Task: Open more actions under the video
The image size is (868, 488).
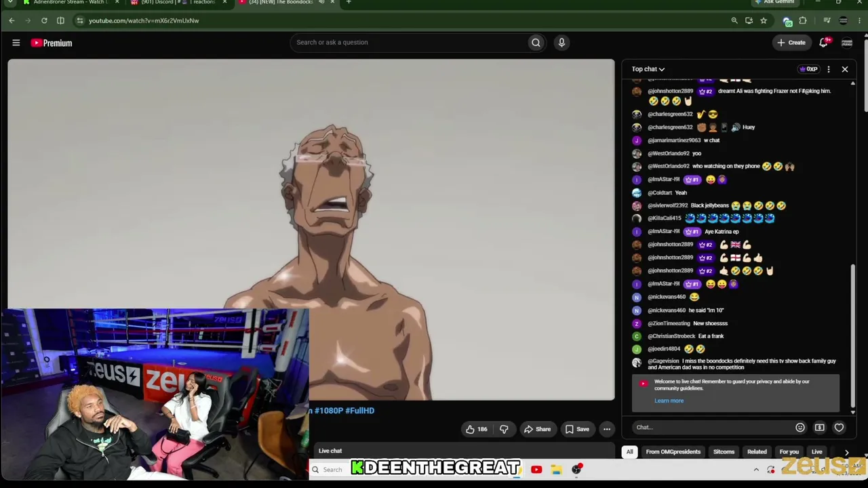Action: point(607,429)
